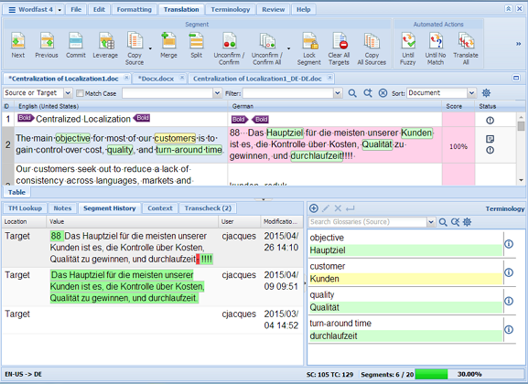Expand the search text dropdown
This screenshot has height=384, width=528.
click(218, 93)
